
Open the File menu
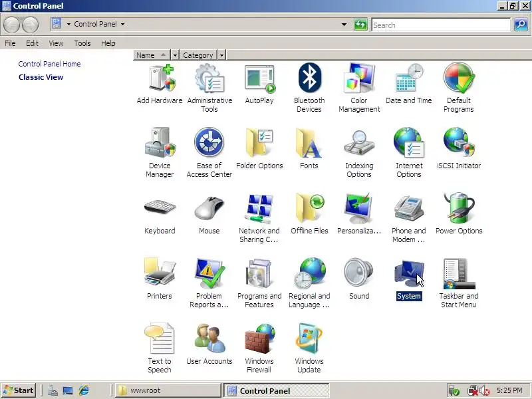pyautogui.click(x=10, y=43)
